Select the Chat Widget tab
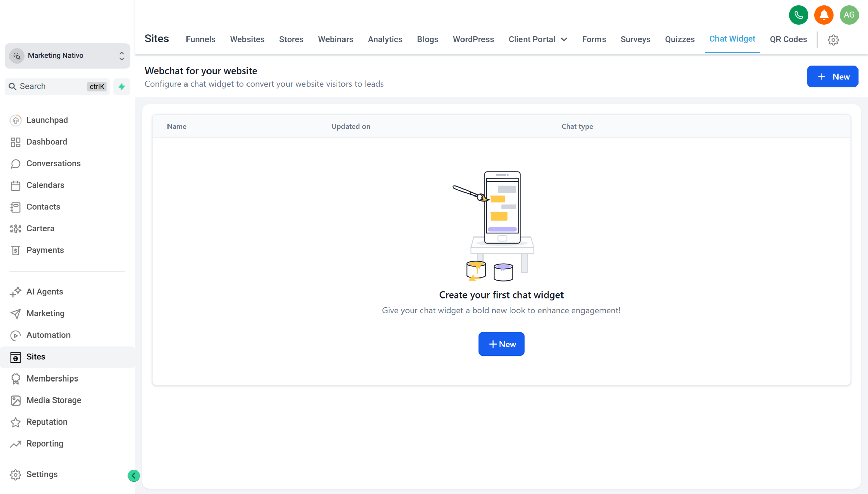868x494 pixels. point(732,39)
